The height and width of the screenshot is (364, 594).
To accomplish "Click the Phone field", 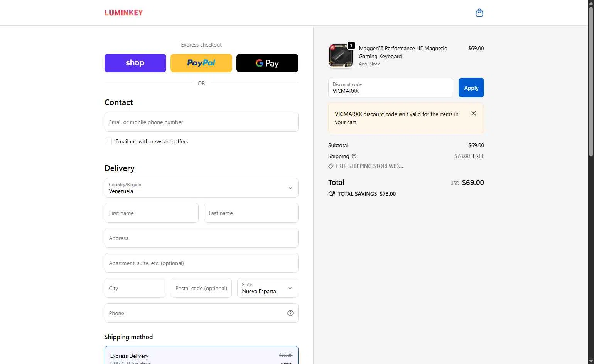I will pos(201,313).
